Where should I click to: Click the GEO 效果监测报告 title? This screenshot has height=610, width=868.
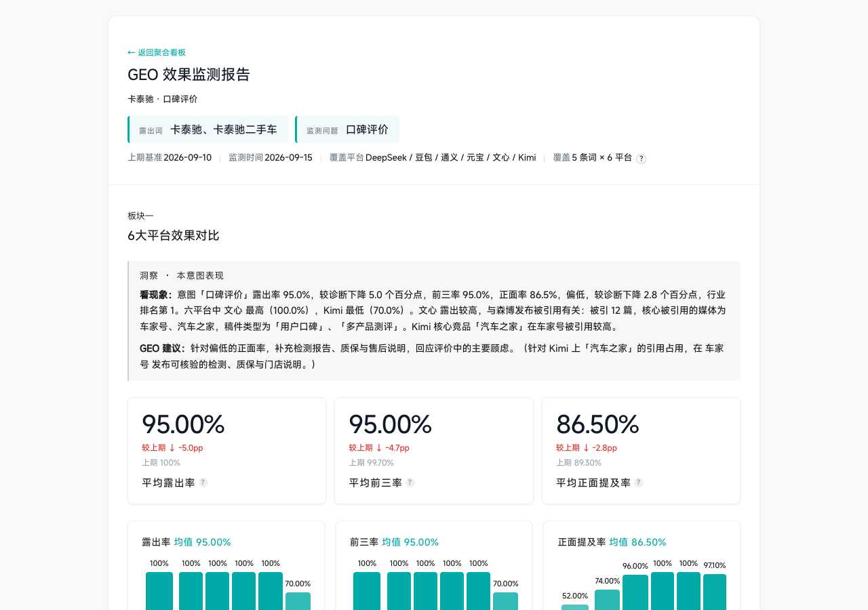pos(189,75)
